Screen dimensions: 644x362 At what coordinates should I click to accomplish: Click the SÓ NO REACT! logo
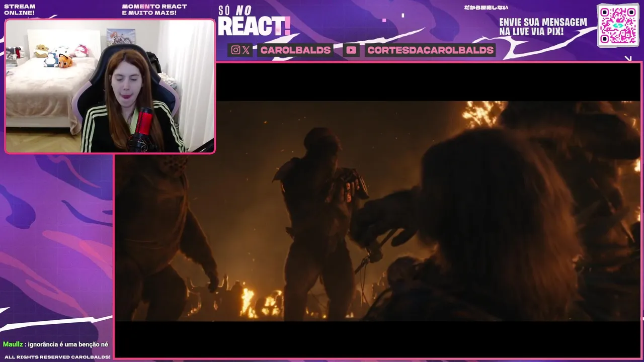[254, 21]
